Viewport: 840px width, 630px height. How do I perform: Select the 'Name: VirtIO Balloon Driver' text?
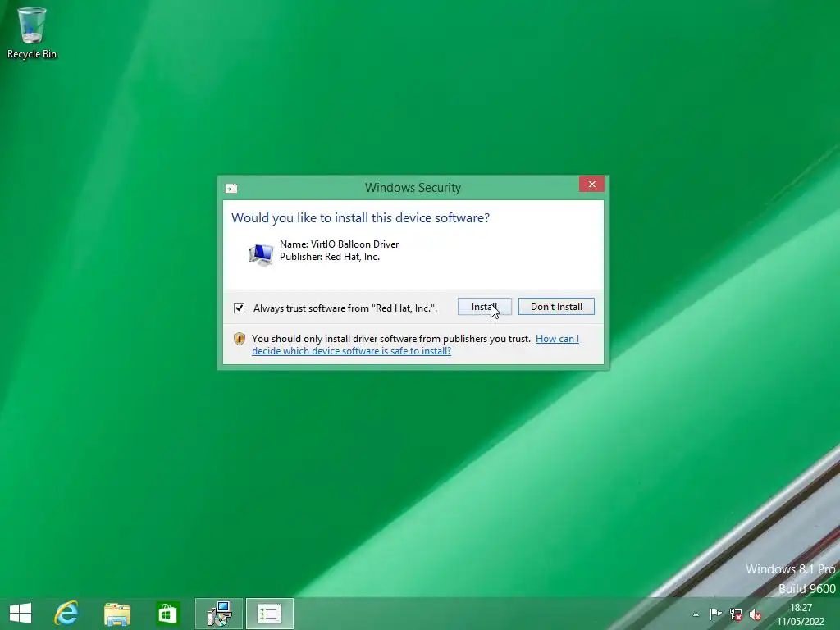pos(339,244)
